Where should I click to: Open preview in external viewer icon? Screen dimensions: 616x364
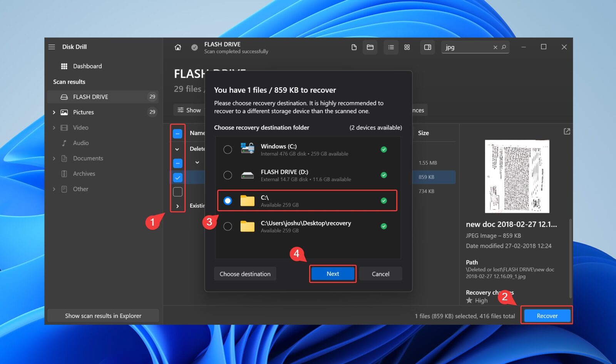[567, 131]
